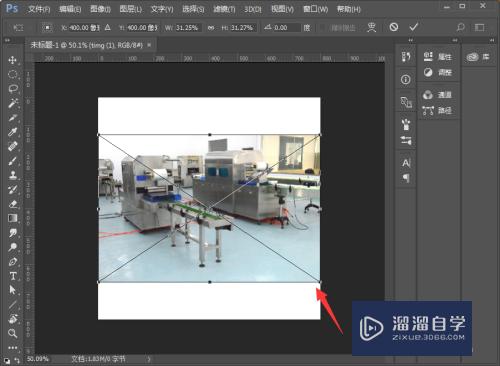Swap foreground and background colors
Viewport: 500px width, 366px height.
click(17, 360)
